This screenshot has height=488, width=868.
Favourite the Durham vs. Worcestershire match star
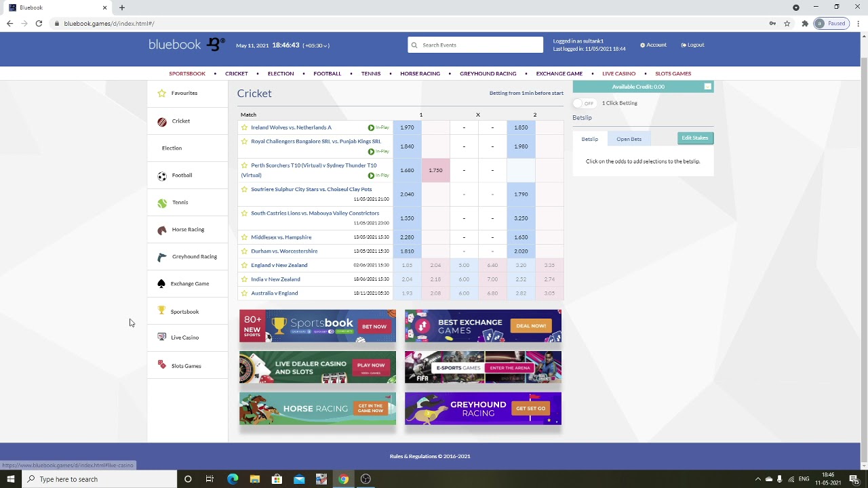coord(244,251)
